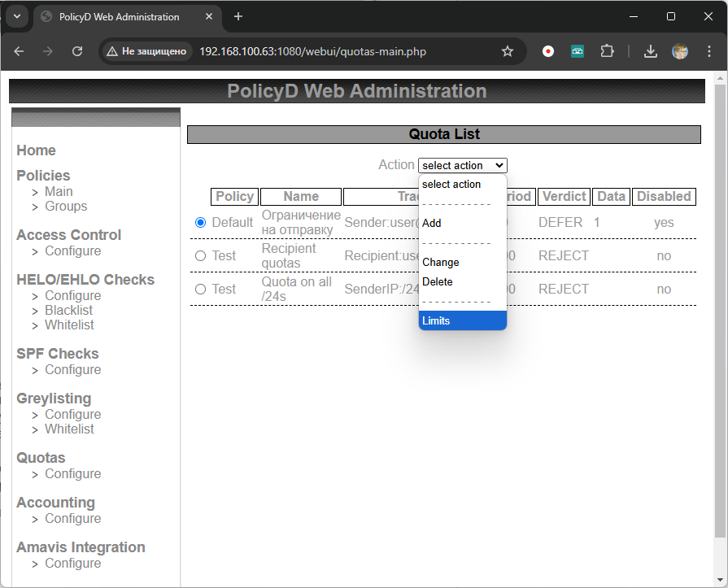Click the 'yes' disabled value
Screen dimensions: 728x588
tap(664, 222)
